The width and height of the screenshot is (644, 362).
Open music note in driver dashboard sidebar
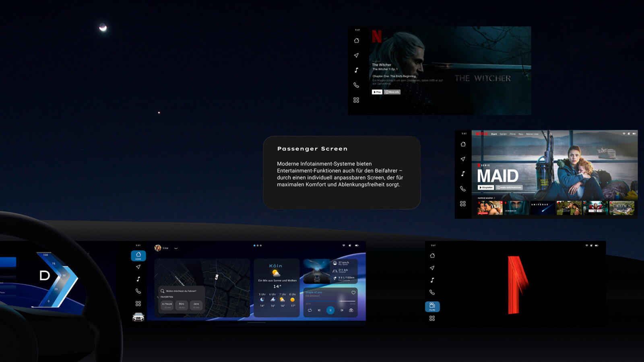point(138,279)
